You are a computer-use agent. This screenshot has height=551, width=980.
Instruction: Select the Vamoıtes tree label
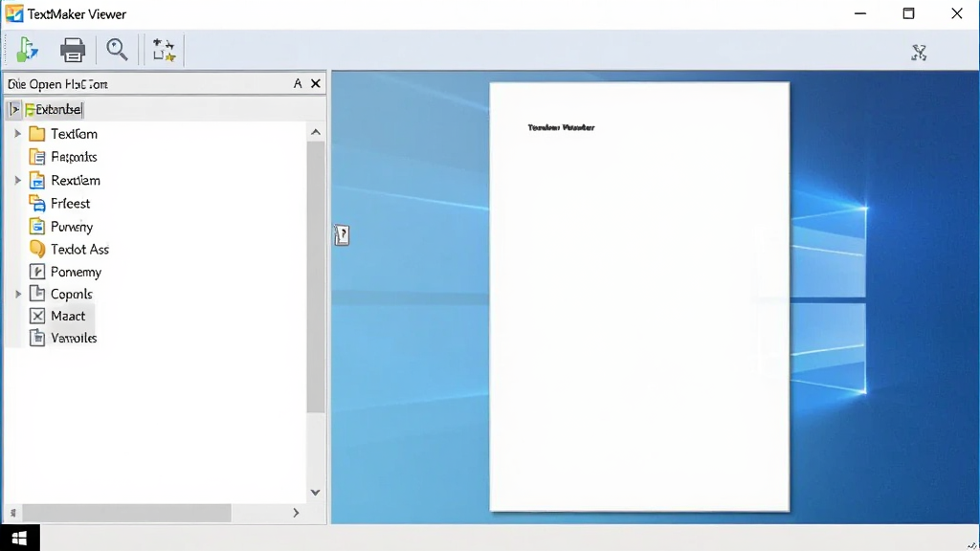[x=74, y=338]
